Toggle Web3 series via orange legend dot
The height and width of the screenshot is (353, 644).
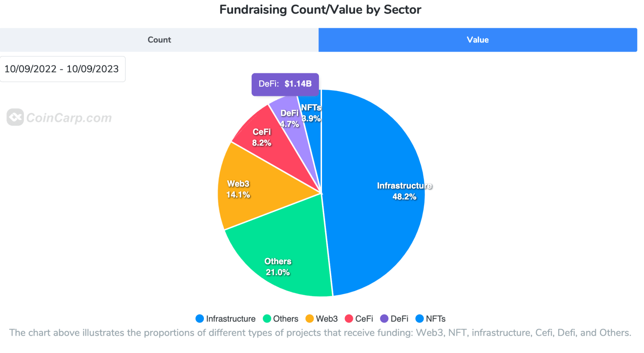(x=310, y=319)
